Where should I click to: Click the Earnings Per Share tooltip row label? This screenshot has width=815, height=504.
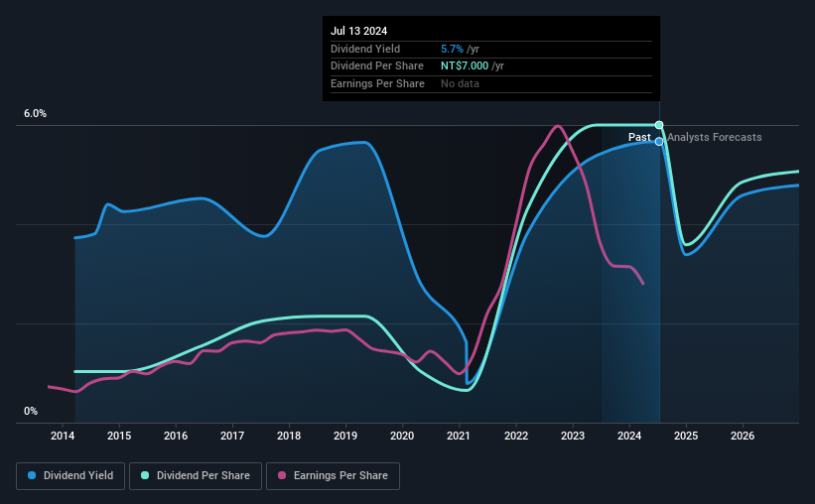[x=378, y=83]
